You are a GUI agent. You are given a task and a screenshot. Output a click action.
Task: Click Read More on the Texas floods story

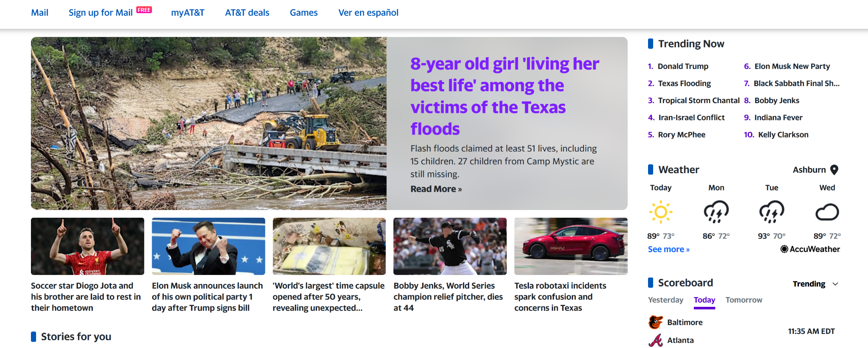[436, 189]
